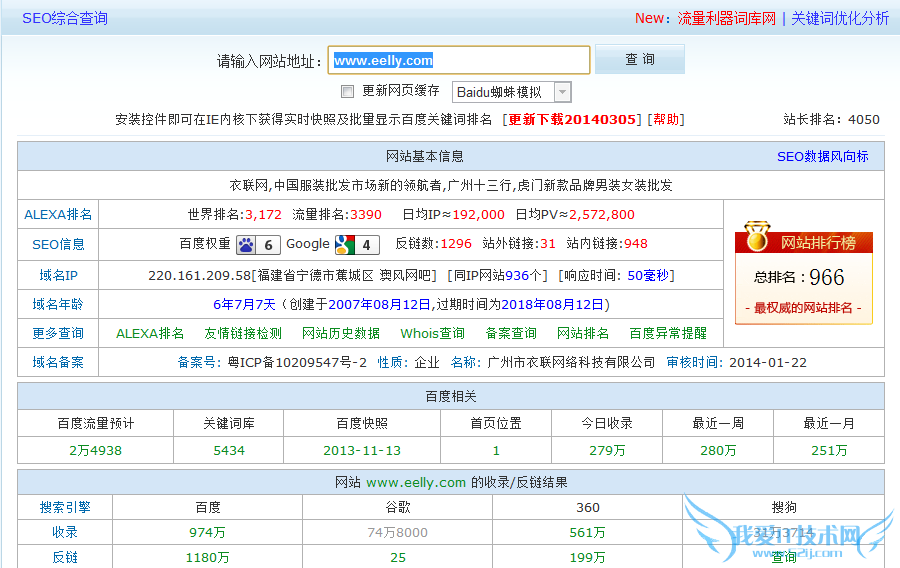
Task: Open 网站历史数据 query
Action: [341, 333]
